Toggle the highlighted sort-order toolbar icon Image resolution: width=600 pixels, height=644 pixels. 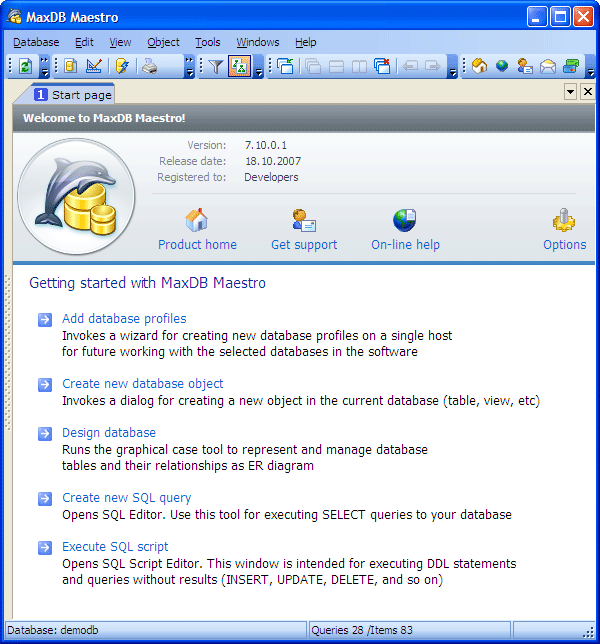(x=240, y=66)
